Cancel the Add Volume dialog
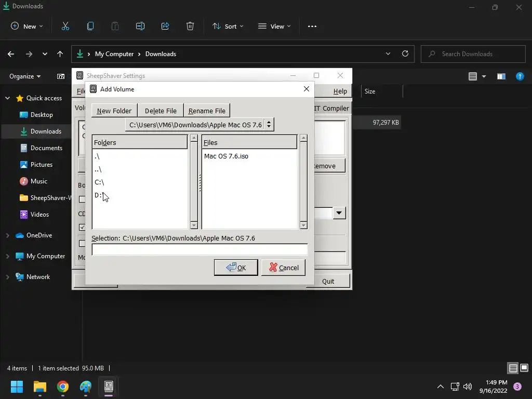This screenshot has height=399, width=532. point(283,268)
